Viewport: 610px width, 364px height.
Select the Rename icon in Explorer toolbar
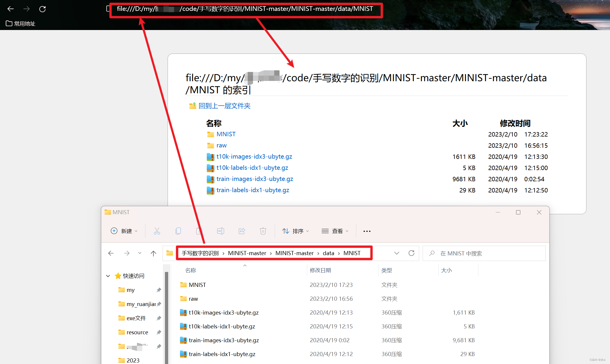click(x=221, y=231)
